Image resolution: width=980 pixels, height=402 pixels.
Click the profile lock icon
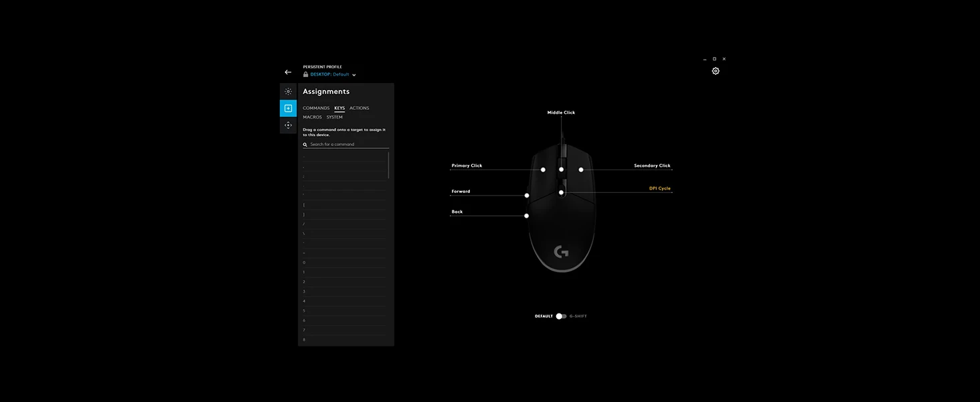pos(306,74)
